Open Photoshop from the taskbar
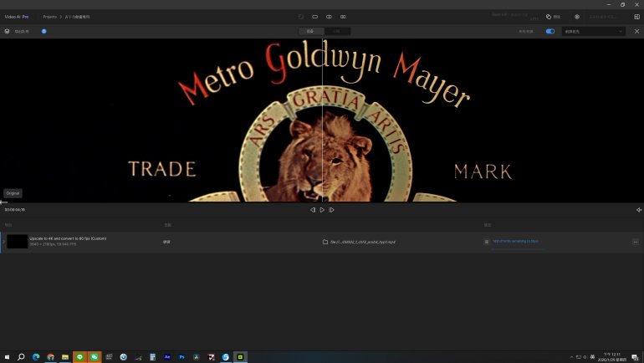Screen dimensions: 644x363 tap(181, 357)
